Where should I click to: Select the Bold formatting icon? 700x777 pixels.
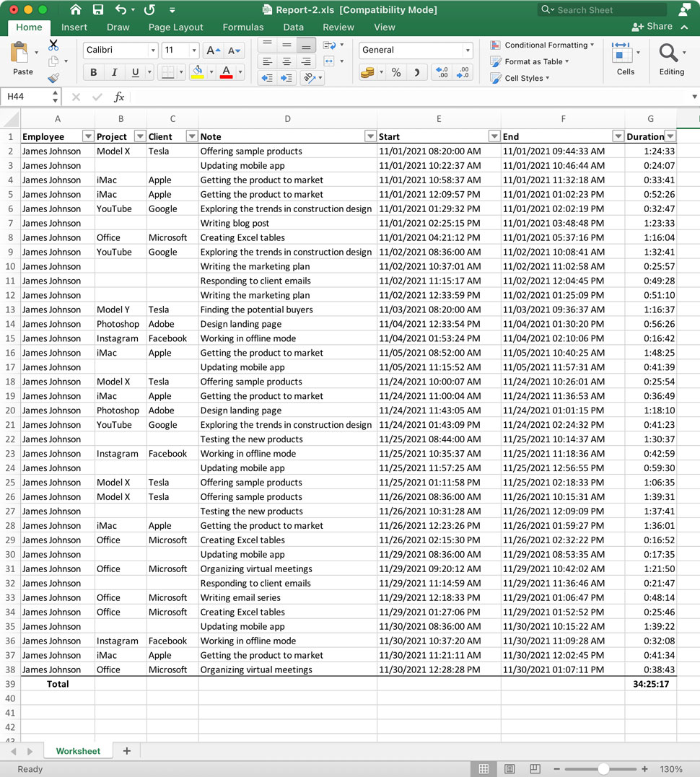coord(93,72)
